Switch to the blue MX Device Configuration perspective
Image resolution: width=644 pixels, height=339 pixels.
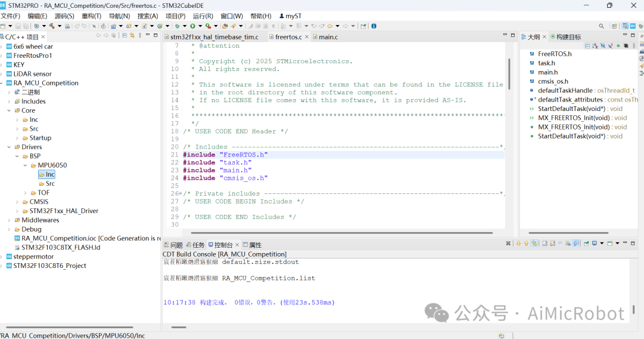633,26
